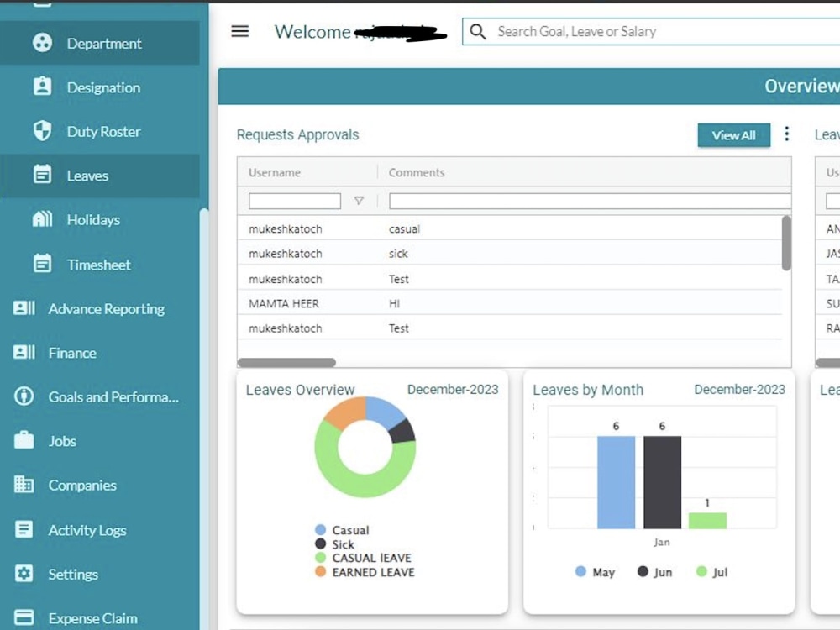840x630 pixels.
Task: Click the Expense Claim card icon
Action: pyautogui.click(x=24, y=617)
